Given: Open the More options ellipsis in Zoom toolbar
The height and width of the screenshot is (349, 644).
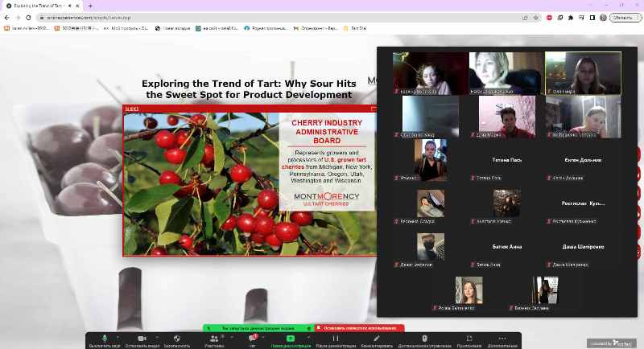Looking at the screenshot, I should [502, 339].
